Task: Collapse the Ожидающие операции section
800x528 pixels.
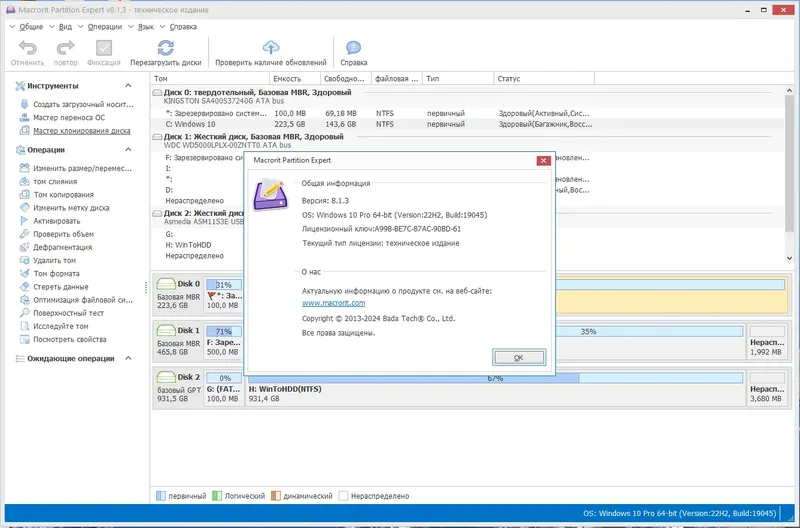Action: pyautogui.click(x=128, y=358)
